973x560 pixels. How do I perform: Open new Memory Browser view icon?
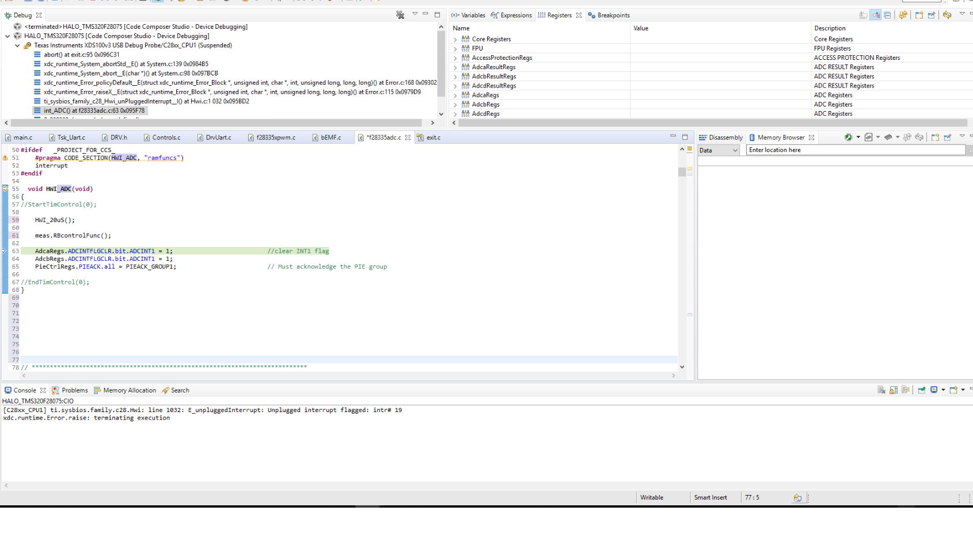point(935,137)
